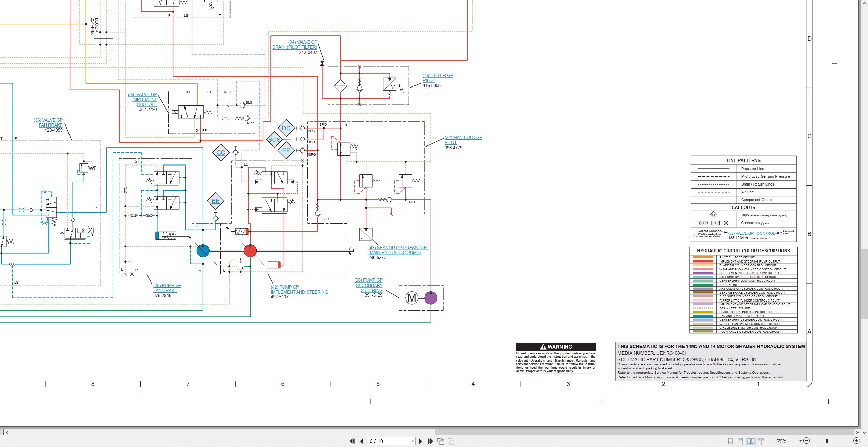Go to the previous page
The width and height of the screenshot is (868, 447).
(362, 441)
